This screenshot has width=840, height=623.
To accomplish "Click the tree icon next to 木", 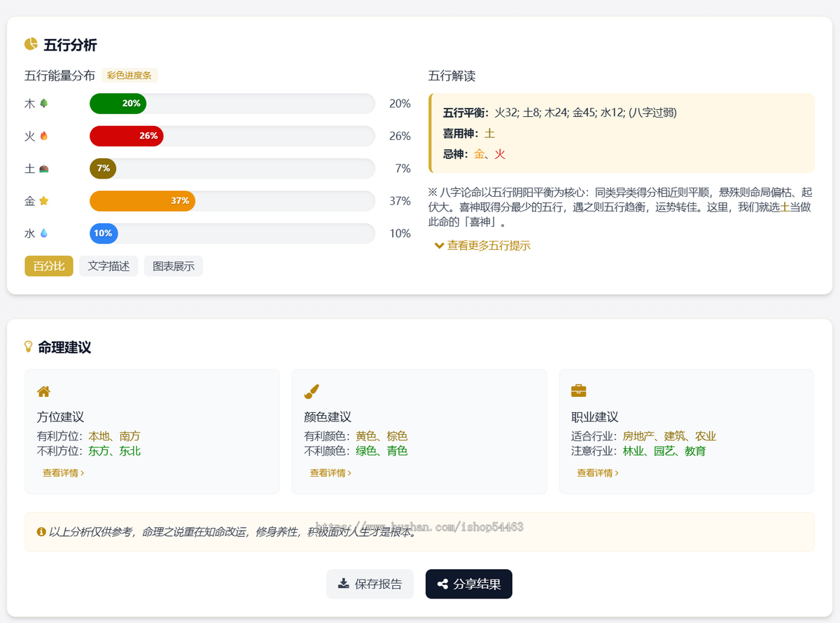I will tap(44, 104).
